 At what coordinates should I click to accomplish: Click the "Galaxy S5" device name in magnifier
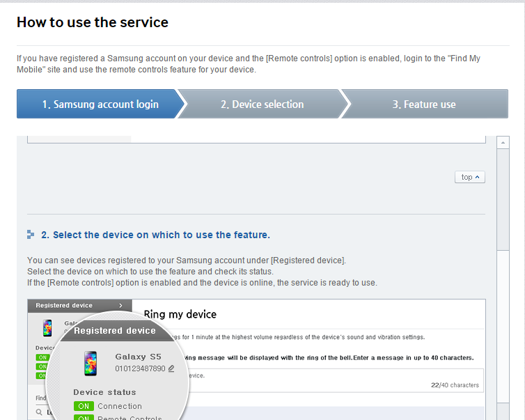point(139,357)
